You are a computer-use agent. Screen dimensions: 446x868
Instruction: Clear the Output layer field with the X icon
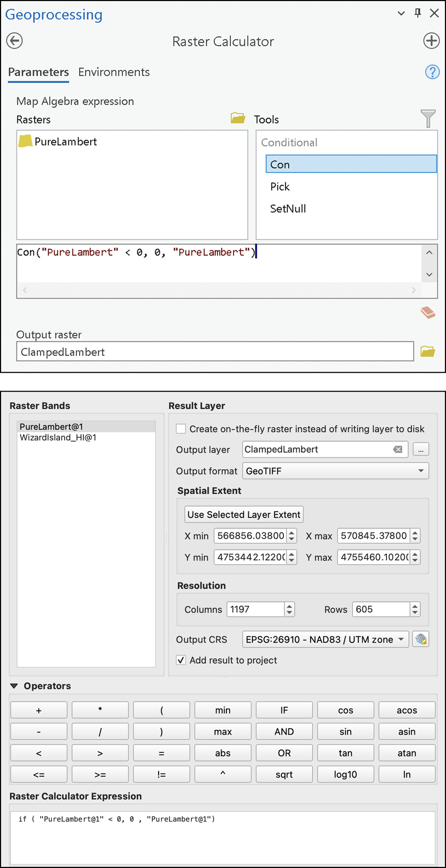tap(397, 450)
